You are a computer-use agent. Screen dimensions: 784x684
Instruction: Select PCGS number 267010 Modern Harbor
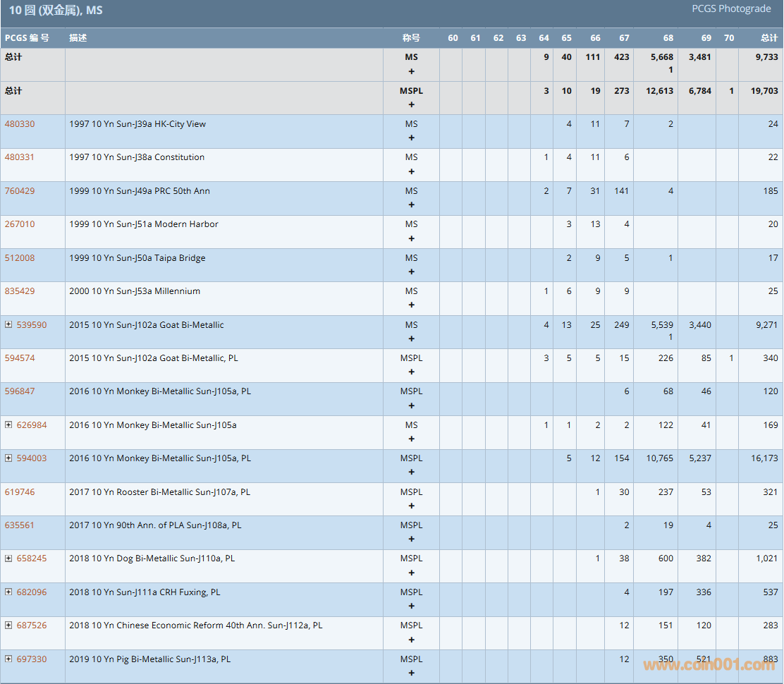coord(20,224)
